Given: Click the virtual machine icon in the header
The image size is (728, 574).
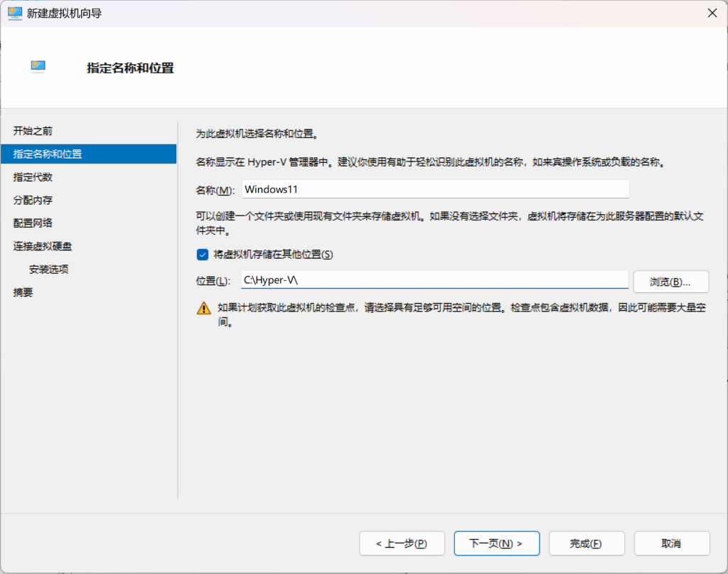Looking at the screenshot, I should 38,67.
